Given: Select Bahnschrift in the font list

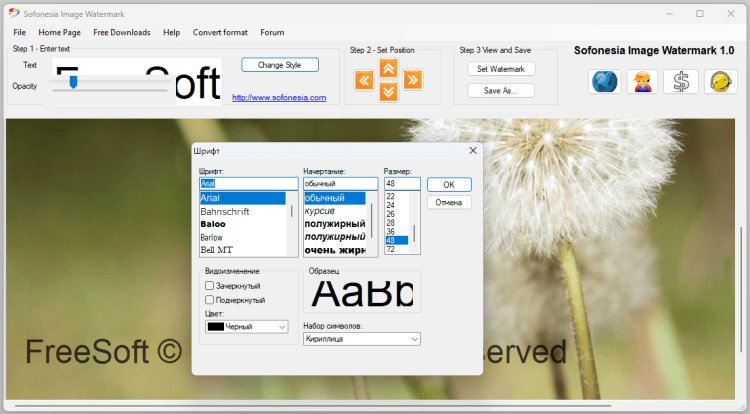Looking at the screenshot, I should pos(243,211).
